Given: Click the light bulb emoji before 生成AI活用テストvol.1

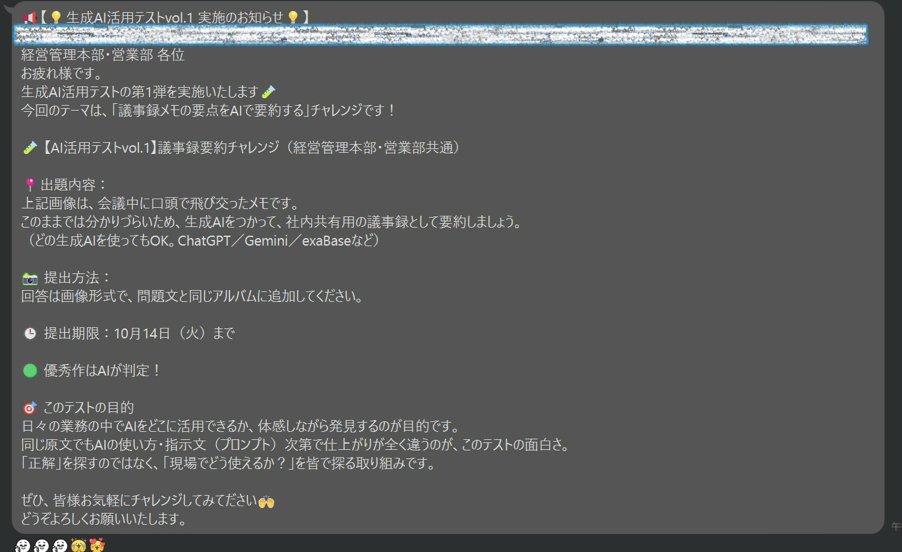Looking at the screenshot, I should pos(56,17).
